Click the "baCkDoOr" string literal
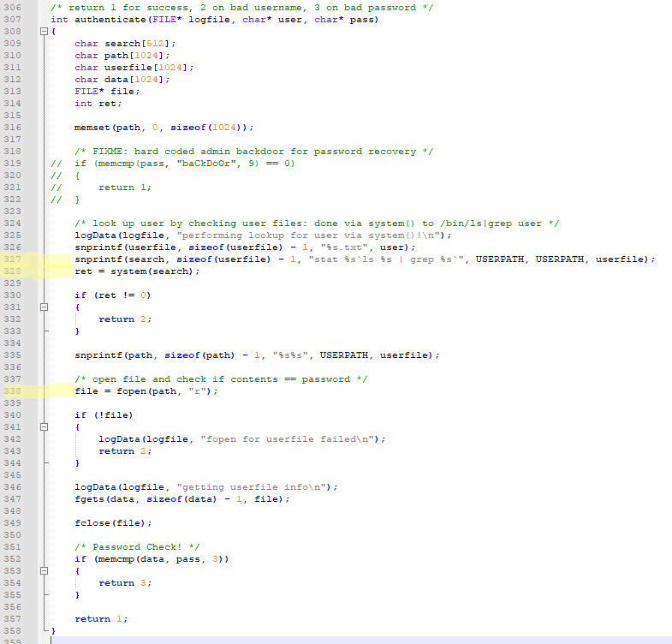This screenshot has height=644, width=672. (206, 164)
